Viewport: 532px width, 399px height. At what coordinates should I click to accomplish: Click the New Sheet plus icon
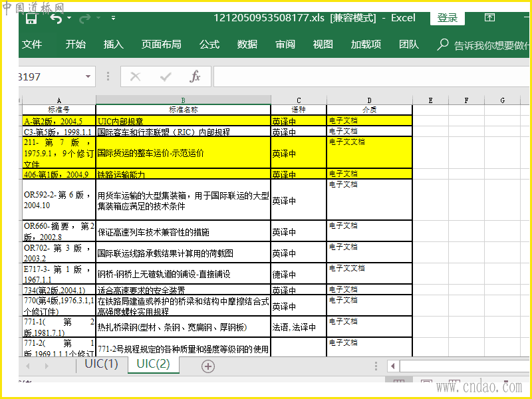[x=208, y=366]
